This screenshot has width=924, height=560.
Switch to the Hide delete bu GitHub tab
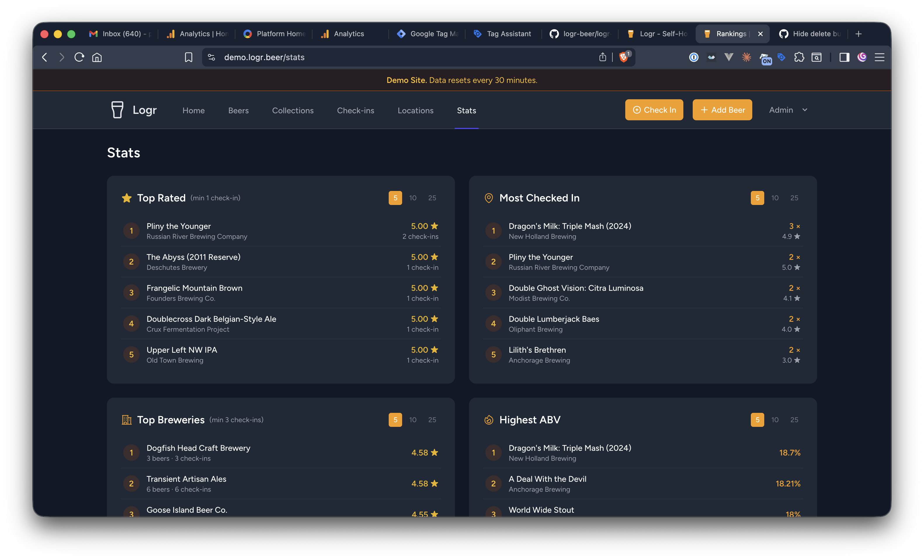coord(810,34)
